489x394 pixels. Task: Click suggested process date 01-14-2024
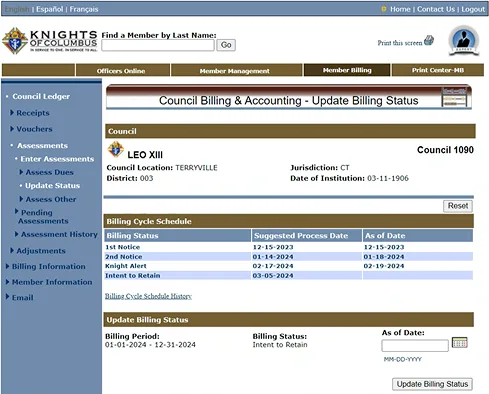click(x=273, y=257)
